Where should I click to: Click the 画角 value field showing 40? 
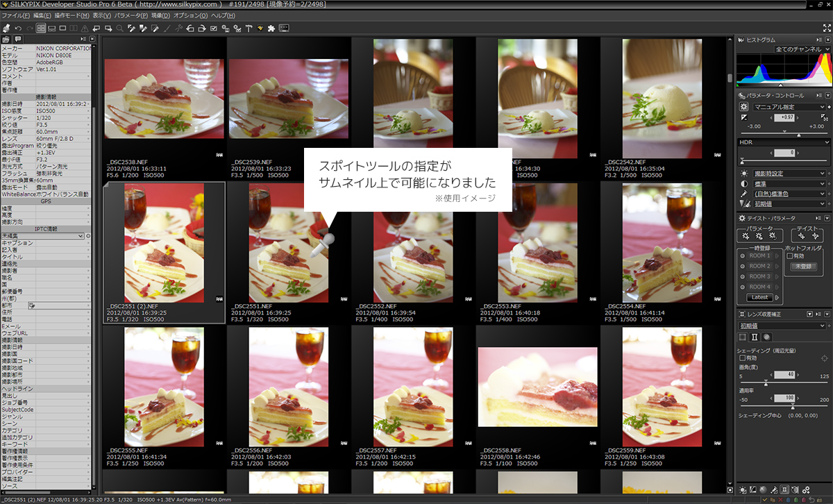tap(784, 375)
